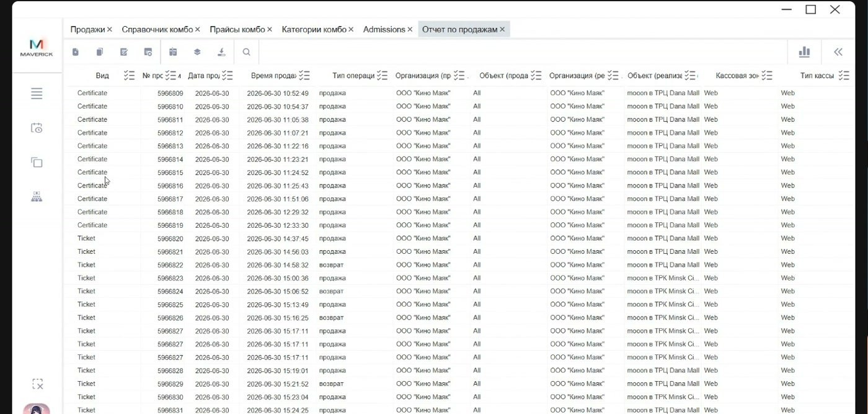Close the Прайсы комбо tab
The width and height of the screenshot is (868, 414).
(x=270, y=29)
